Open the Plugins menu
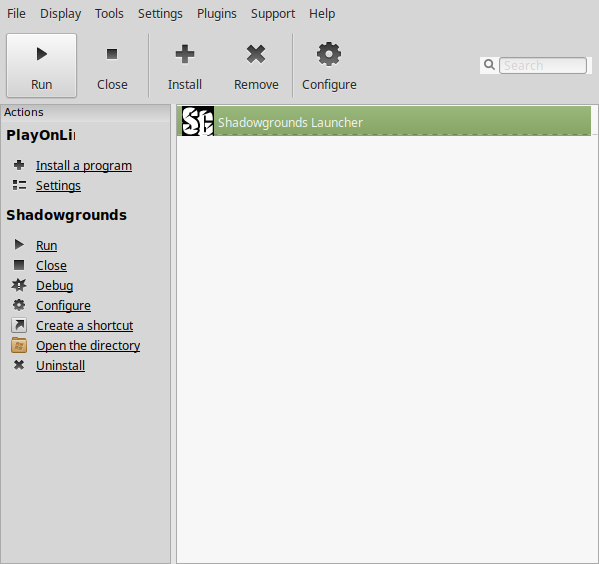 pyautogui.click(x=217, y=13)
